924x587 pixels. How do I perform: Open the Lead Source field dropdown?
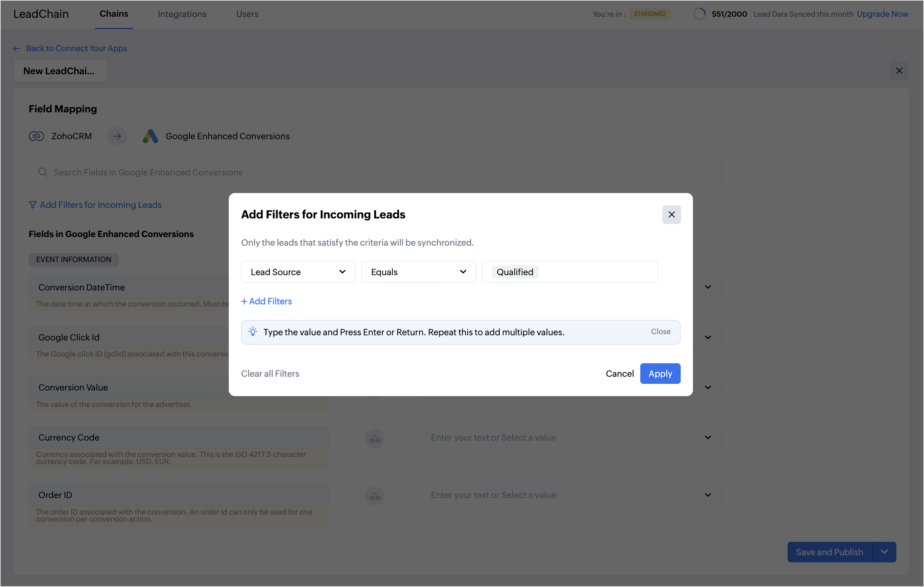(298, 272)
